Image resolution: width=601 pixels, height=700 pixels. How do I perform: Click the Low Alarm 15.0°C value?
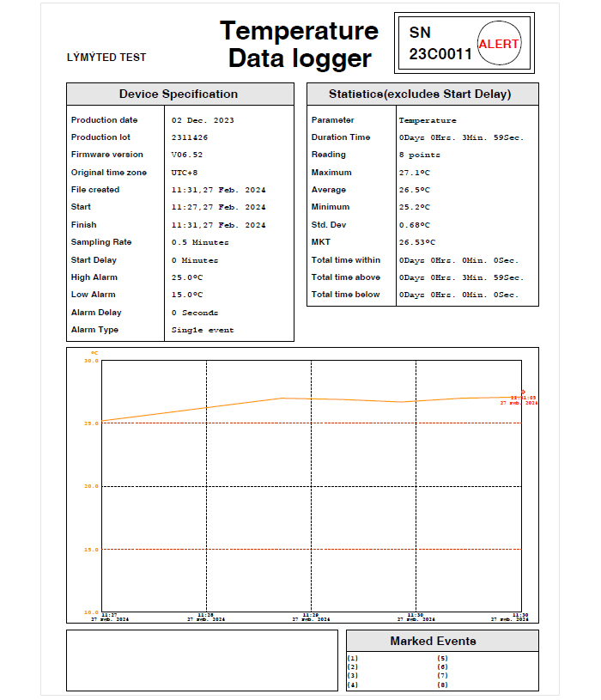(187, 295)
